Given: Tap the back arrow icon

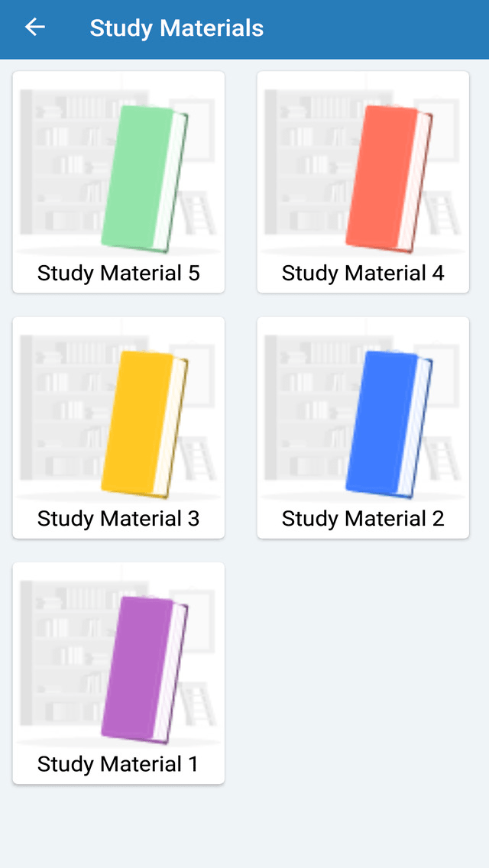Looking at the screenshot, I should [x=34, y=27].
